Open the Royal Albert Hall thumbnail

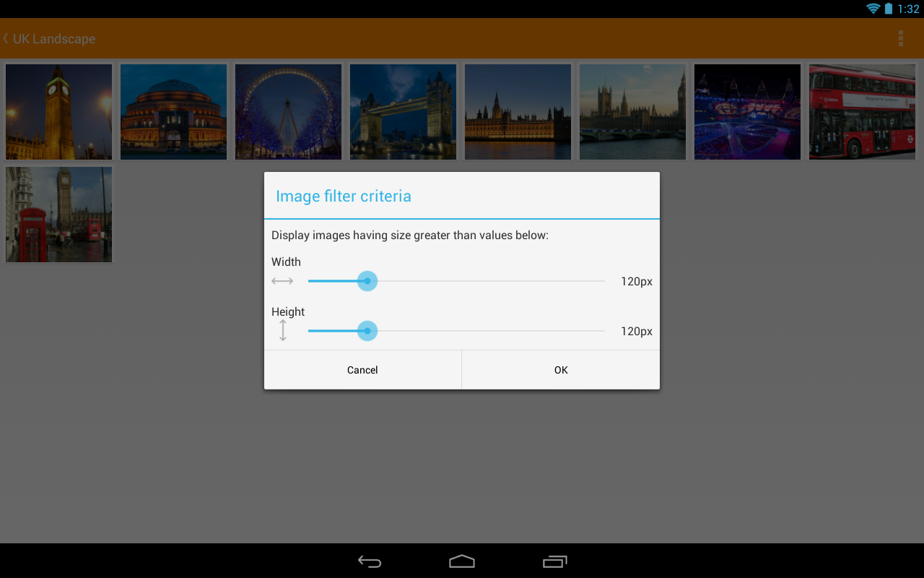click(x=173, y=112)
